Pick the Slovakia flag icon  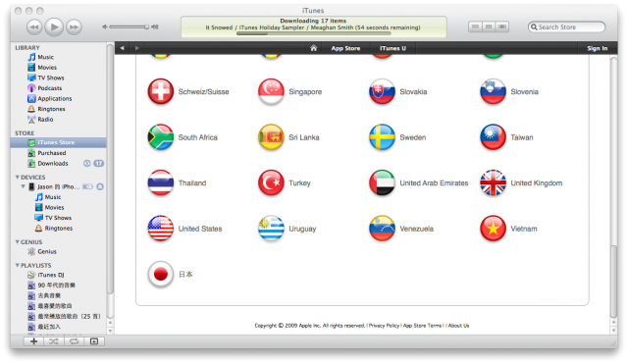382,91
